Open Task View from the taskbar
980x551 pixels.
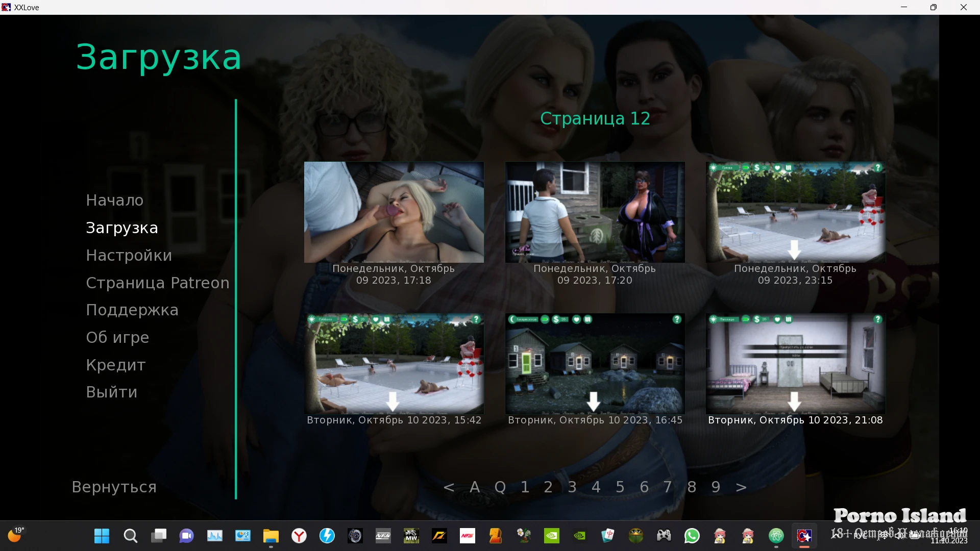click(x=159, y=536)
